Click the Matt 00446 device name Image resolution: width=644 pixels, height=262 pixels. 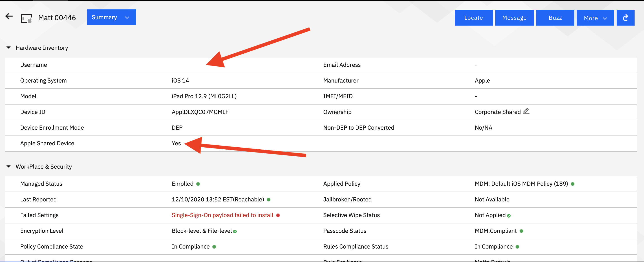57,18
